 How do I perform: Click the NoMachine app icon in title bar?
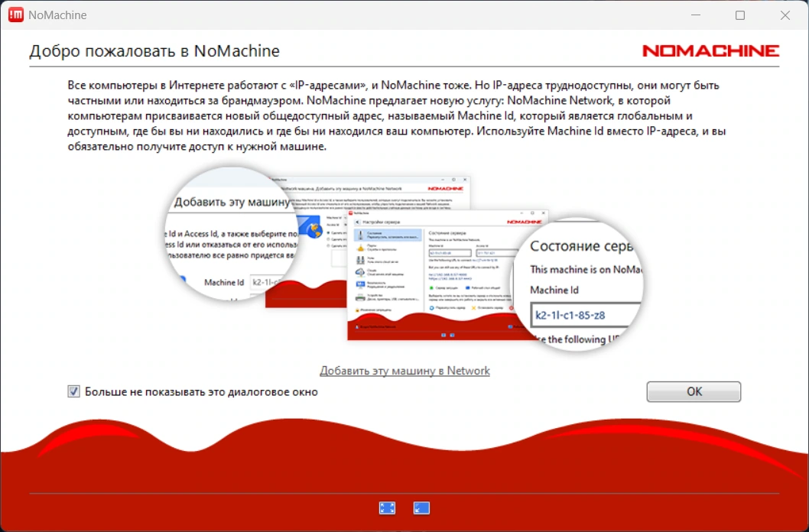(x=16, y=15)
